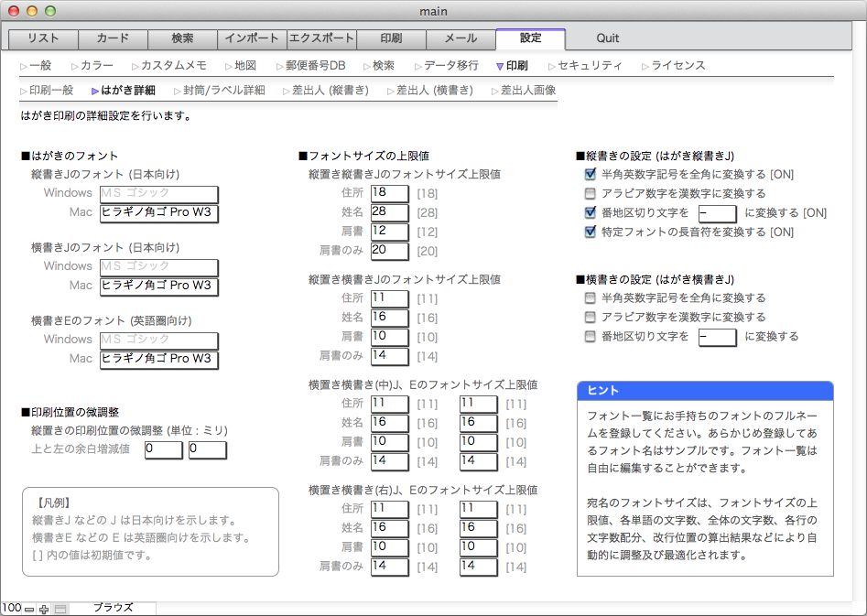This screenshot has width=867, height=616.
Task: Check 番地区切り文字を under 横書きの設定
Action: click(x=591, y=337)
